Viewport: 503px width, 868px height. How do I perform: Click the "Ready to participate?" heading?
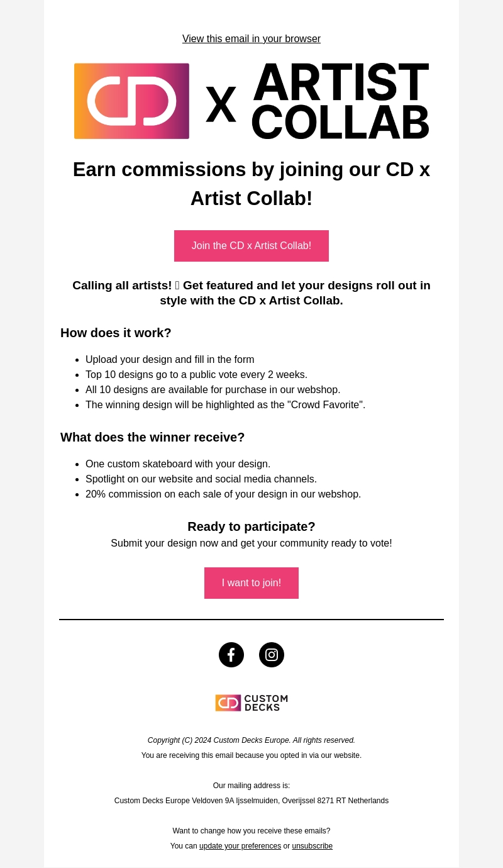(x=251, y=527)
